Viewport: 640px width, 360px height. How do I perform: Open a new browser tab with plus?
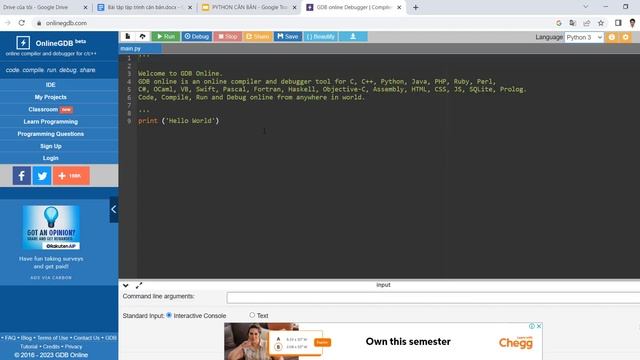(x=416, y=7)
